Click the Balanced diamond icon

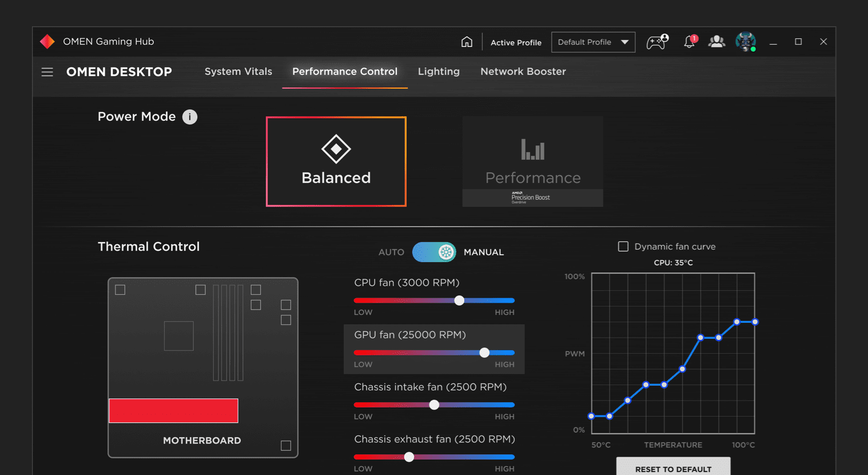coord(336,149)
